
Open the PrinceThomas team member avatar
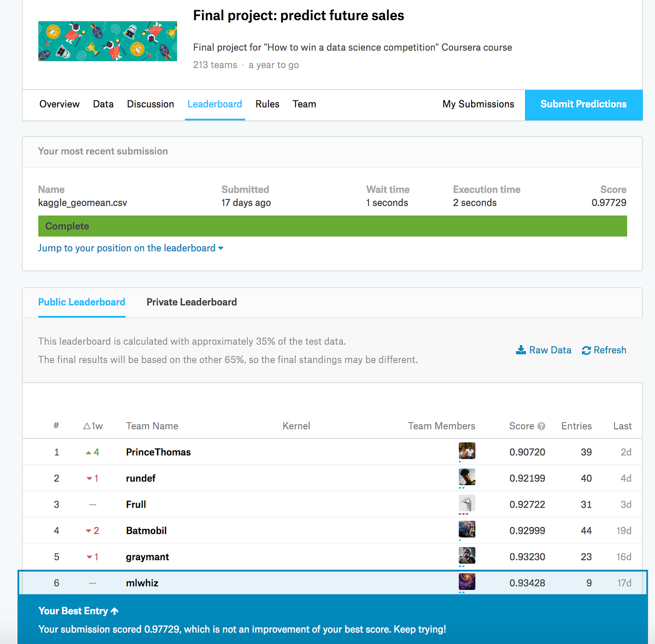pyautogui.click(x=467, y=451)
